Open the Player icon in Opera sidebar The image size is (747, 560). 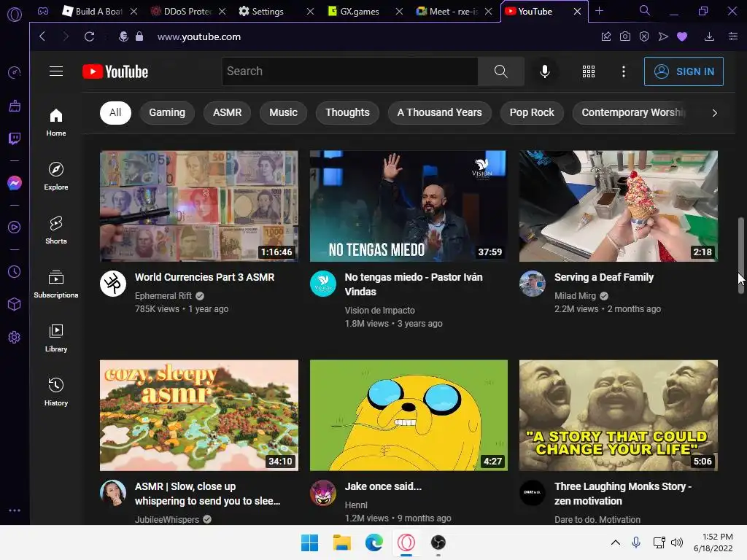tap(15, 227)
